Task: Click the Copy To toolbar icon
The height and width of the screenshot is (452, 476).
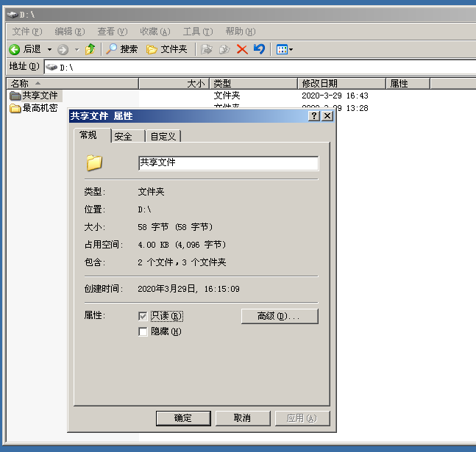Action: (224, 49)
